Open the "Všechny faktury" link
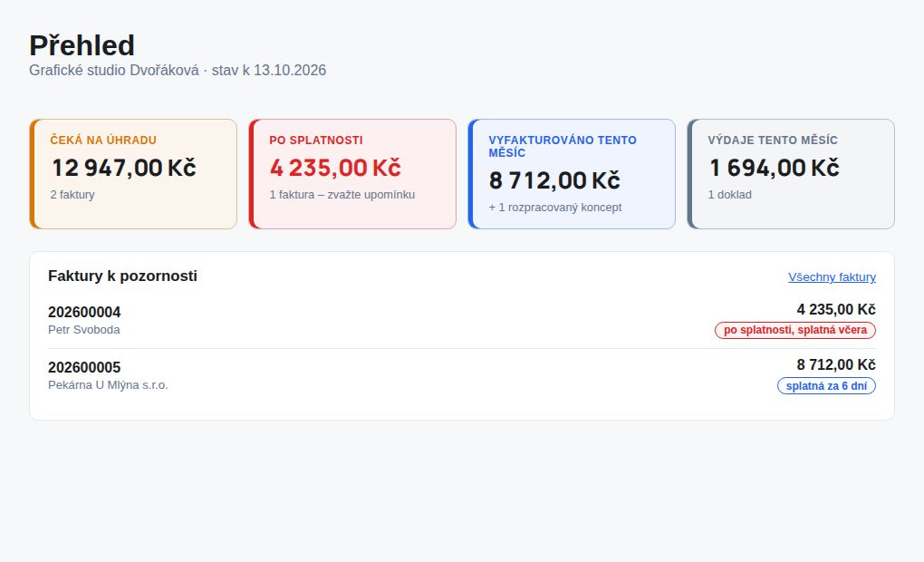 [832, 277]
